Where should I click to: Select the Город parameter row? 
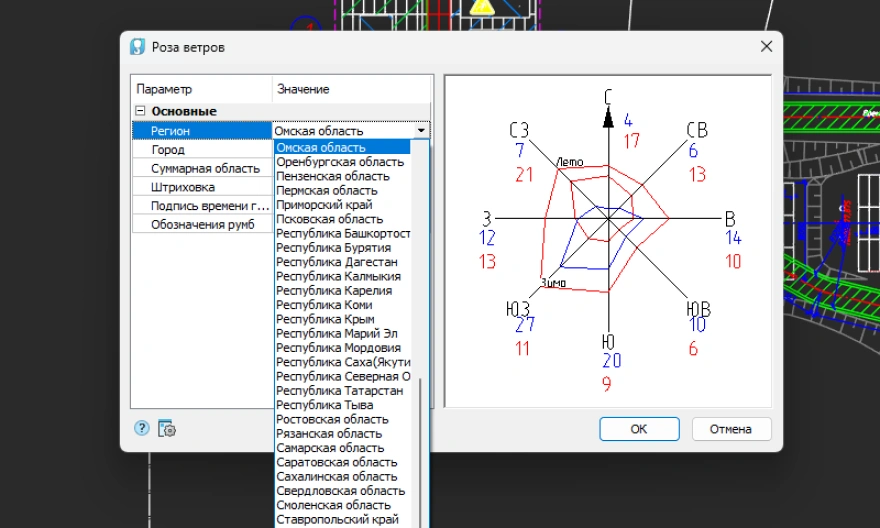tap(201, 149)
